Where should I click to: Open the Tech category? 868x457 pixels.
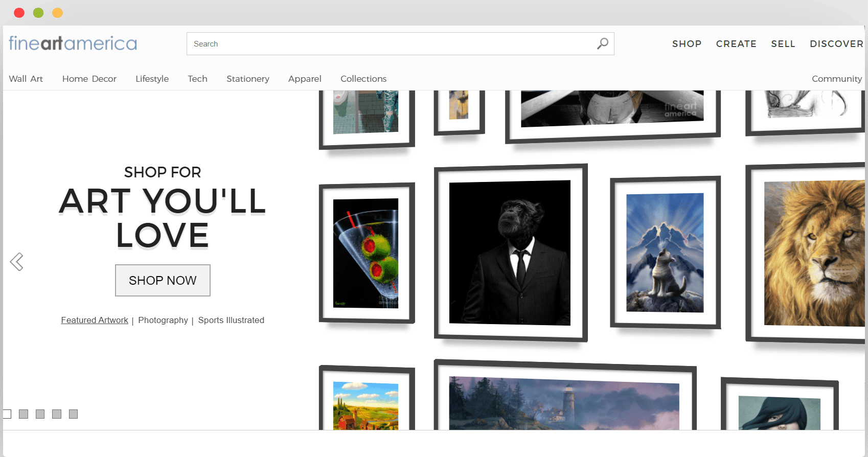coord(197,79)
